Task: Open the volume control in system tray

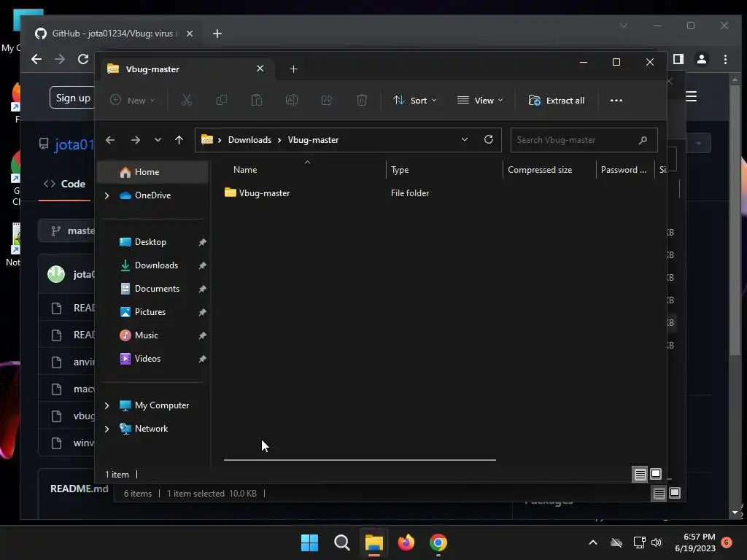Action: tap(657, 542)
